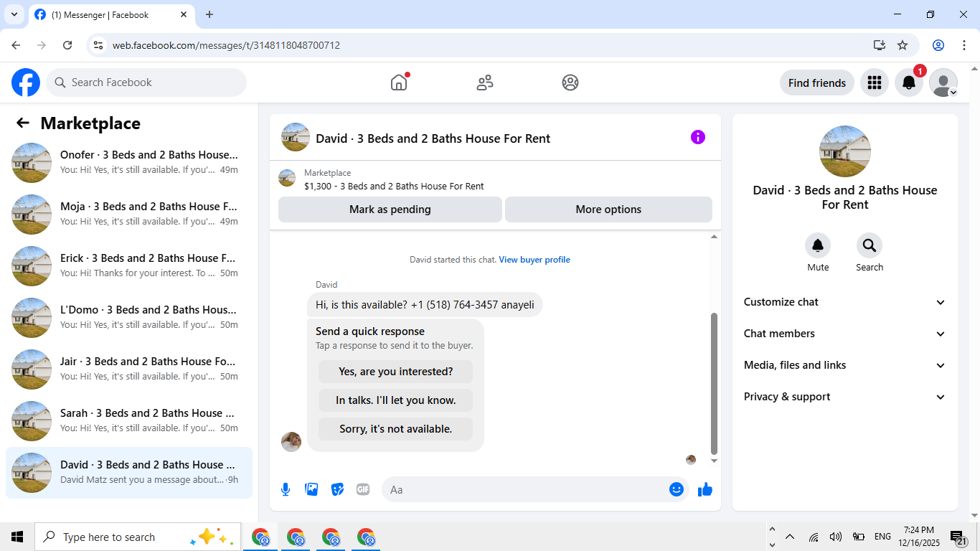
Task: Open Chrome tab search dropdown
Action: pyautogui.click(x=14, y=14)
